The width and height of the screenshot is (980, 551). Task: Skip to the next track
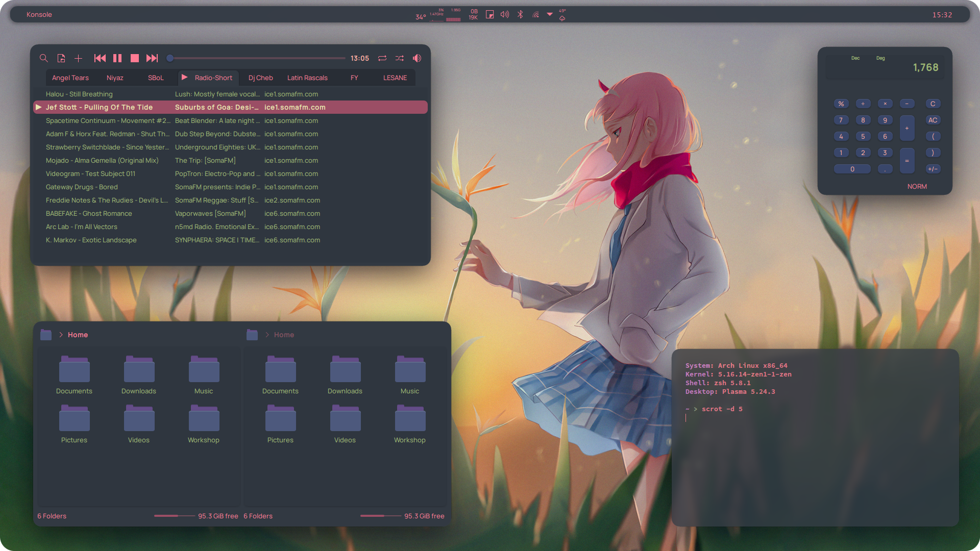point(152,58)
